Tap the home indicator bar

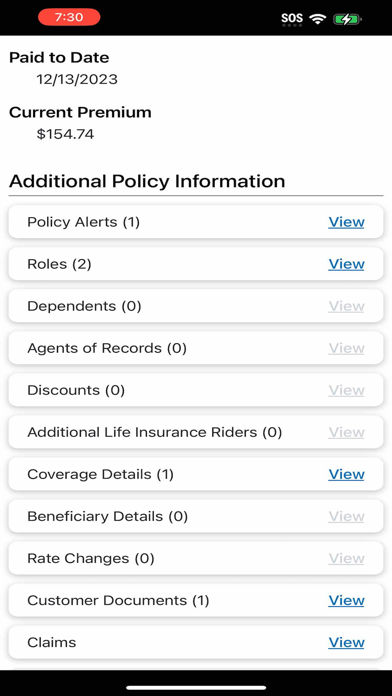pyautogui.click(x=196, y=688)
